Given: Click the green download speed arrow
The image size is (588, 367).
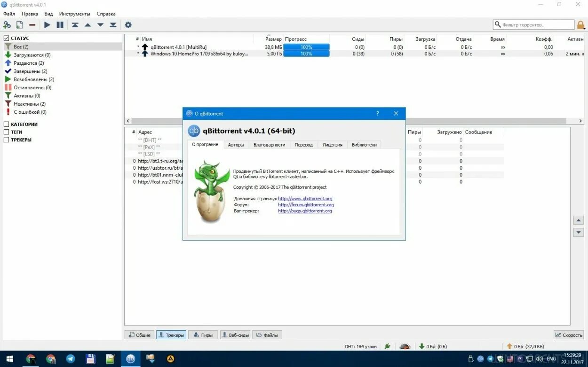Looking at the screenshot, I should 422,346.
